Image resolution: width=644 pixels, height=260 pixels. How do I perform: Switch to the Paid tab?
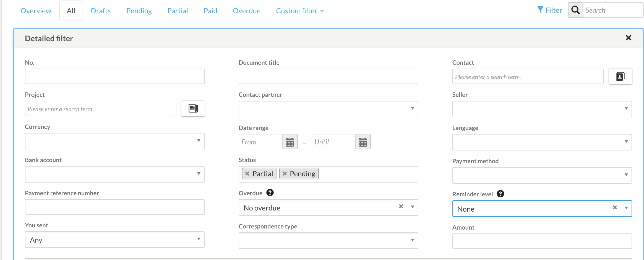tap(210, 11)
